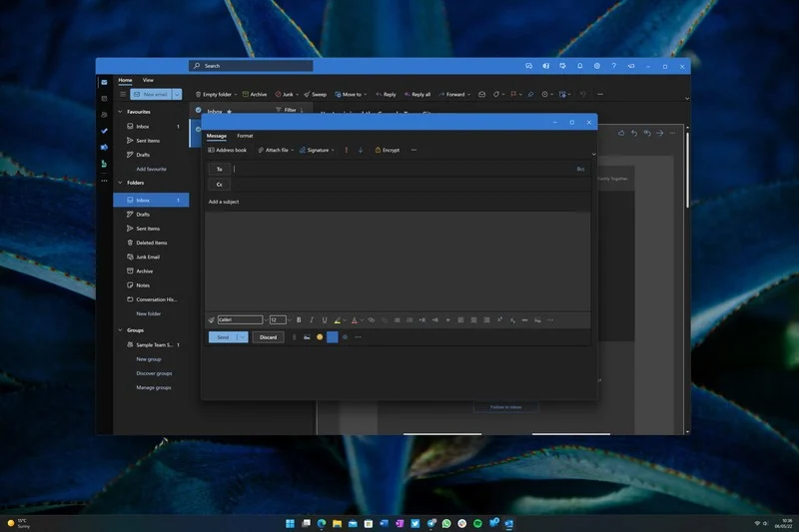The height and width of the screenshot is (532, 799).
Task: Apply italic formatting in the compose toolbar
Action: (312, 320)
